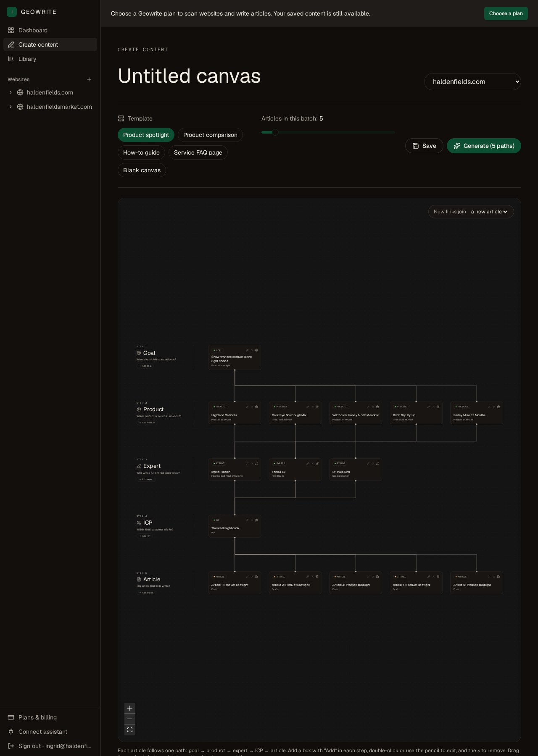This screenshot has width=538, height=756.
Task: Zoom out of the canvas with minus control
Action: pos(130,719)
